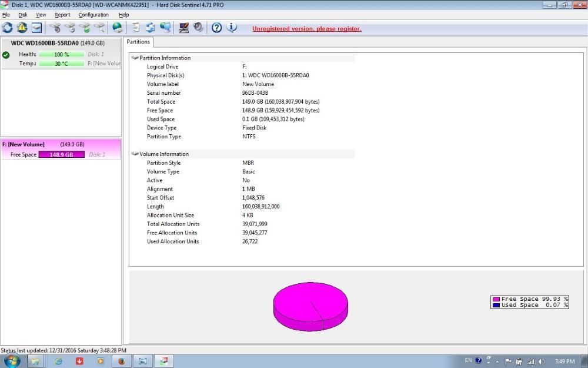The width and height of the screenshot is (588, 368).
Task: Click the Volume label value New Volume
Action: 258,84
